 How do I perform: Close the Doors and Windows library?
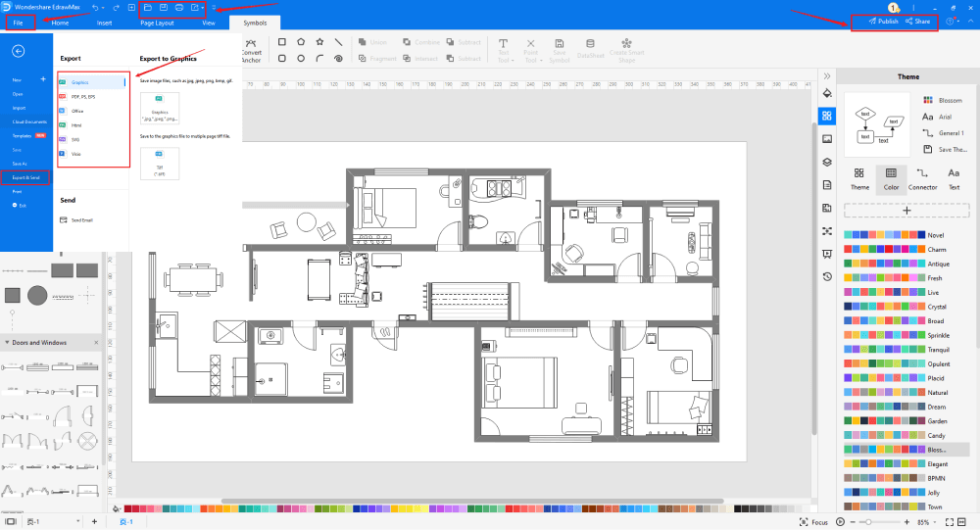[x=96, y=343]
